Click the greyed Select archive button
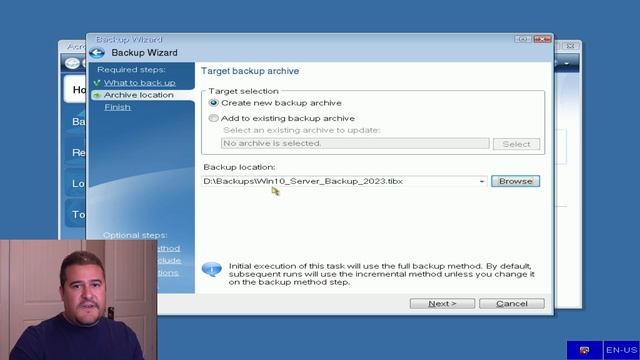 (516, 144)
